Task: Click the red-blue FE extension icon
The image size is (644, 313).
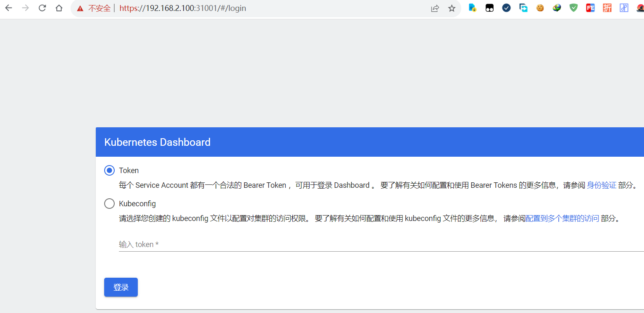Action: click(590, 8)
